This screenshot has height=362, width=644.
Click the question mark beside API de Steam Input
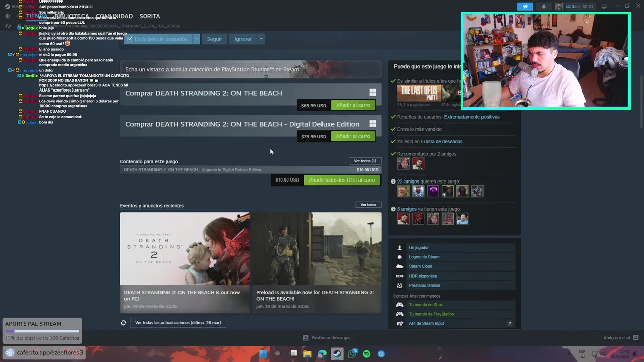(x=510, y=323)
